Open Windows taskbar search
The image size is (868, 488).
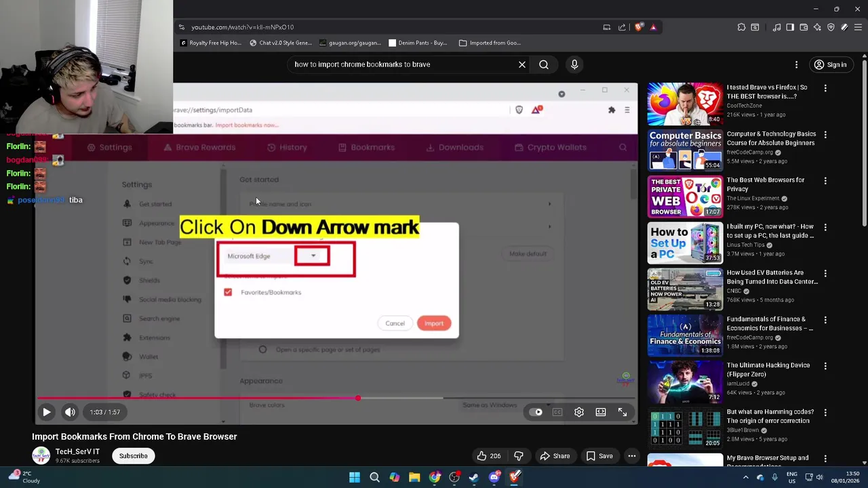(x=374, y=477)
